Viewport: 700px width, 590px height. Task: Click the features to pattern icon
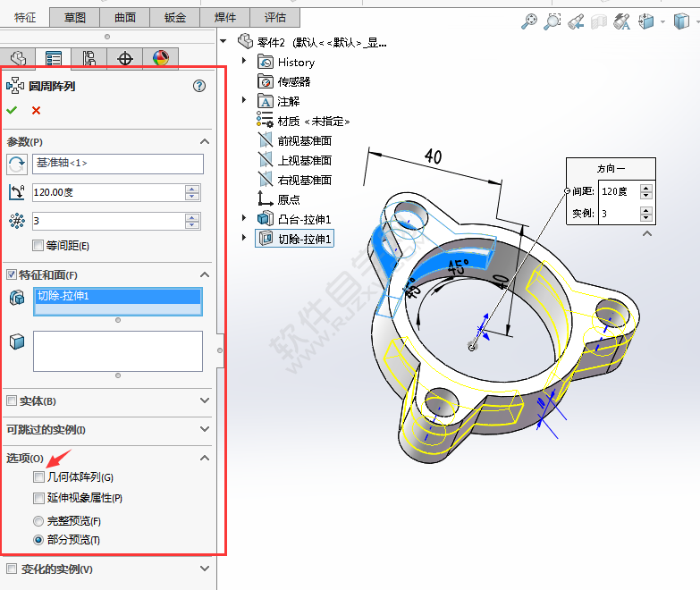coord(17,297)
